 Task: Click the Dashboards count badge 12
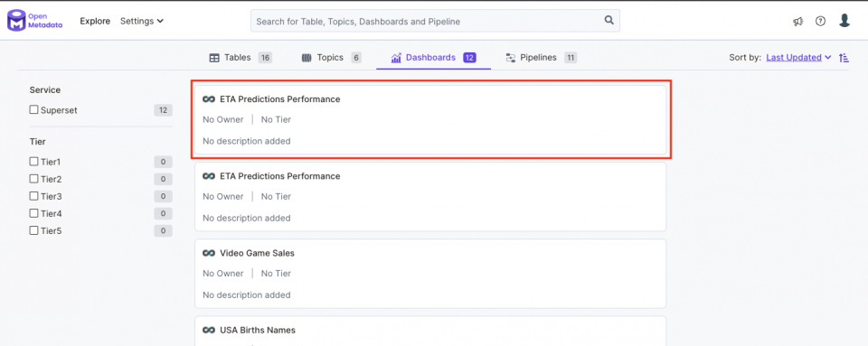(469, 58)
